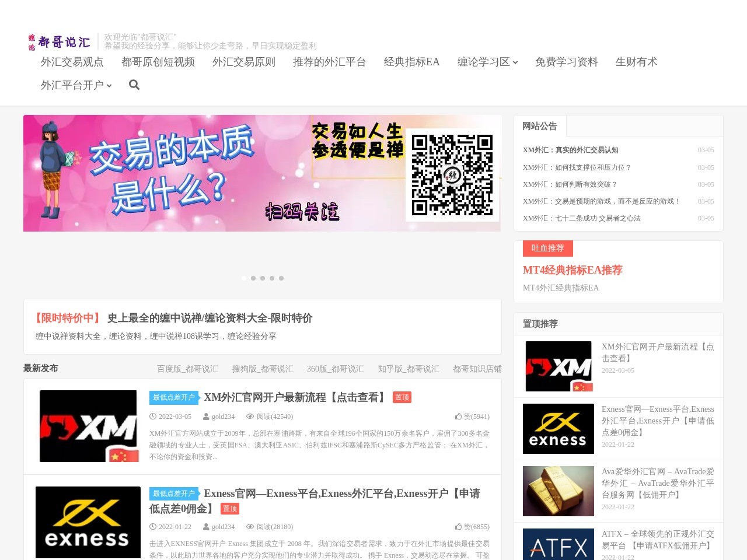This screenshot has width=747, height=560.
Task: Click 搜狗版_都哥说汇 link
Action: tap(263, 369)
